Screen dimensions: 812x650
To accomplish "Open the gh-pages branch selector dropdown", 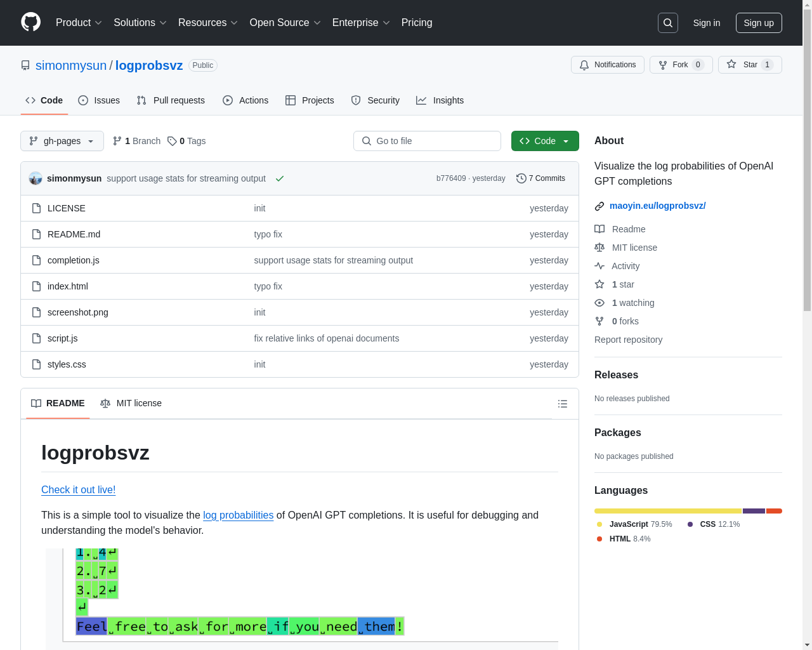I will 62,141.
